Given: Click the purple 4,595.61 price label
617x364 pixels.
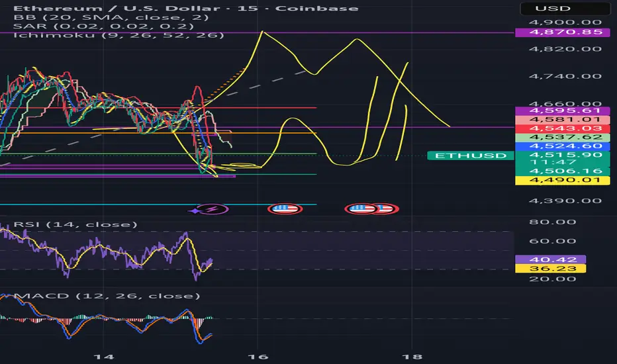Looking at the screenshot, I should click(563, 111).
